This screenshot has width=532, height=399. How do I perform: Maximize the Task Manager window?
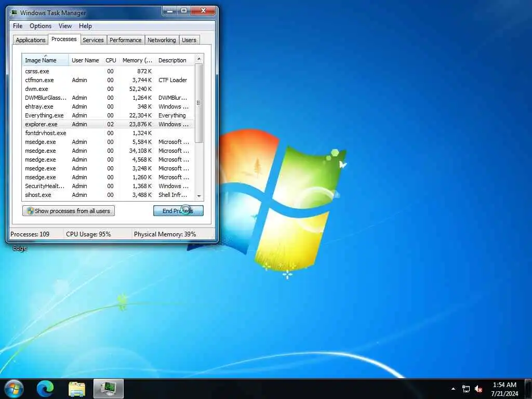(x=183, y=11)
